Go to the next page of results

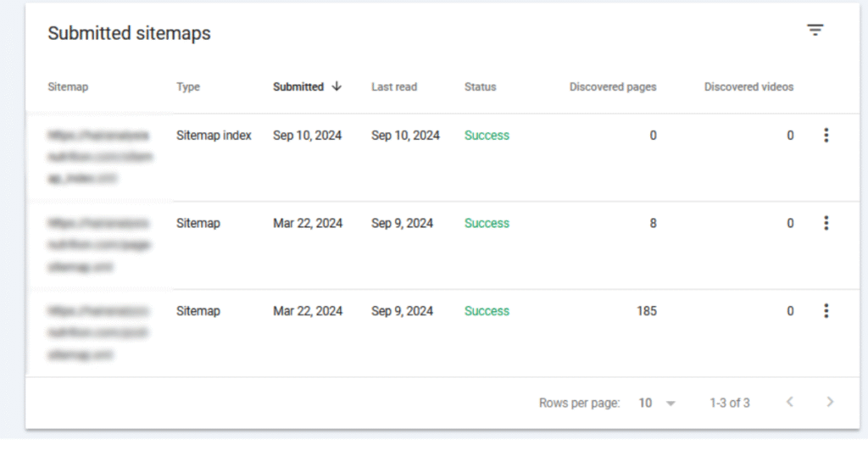pyautogui.click(x=830, y=403)
